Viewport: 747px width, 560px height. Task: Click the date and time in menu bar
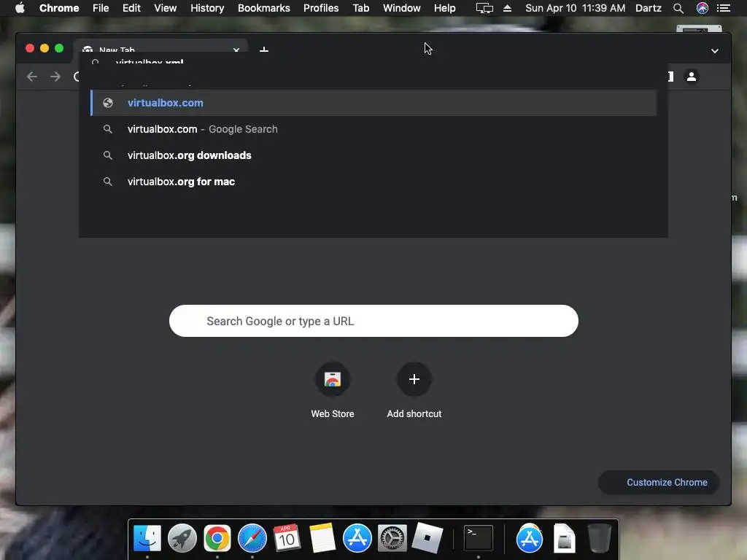(x=575, y=8)
